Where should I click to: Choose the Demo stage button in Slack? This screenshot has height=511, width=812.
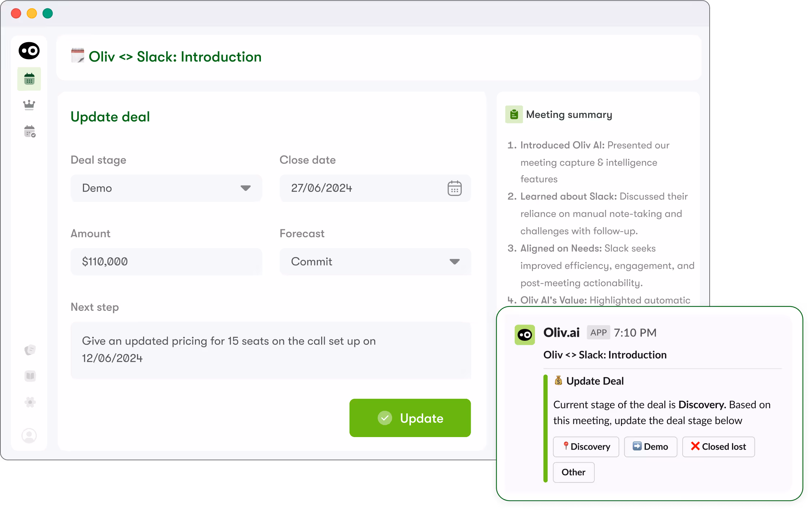coord(650,447)
